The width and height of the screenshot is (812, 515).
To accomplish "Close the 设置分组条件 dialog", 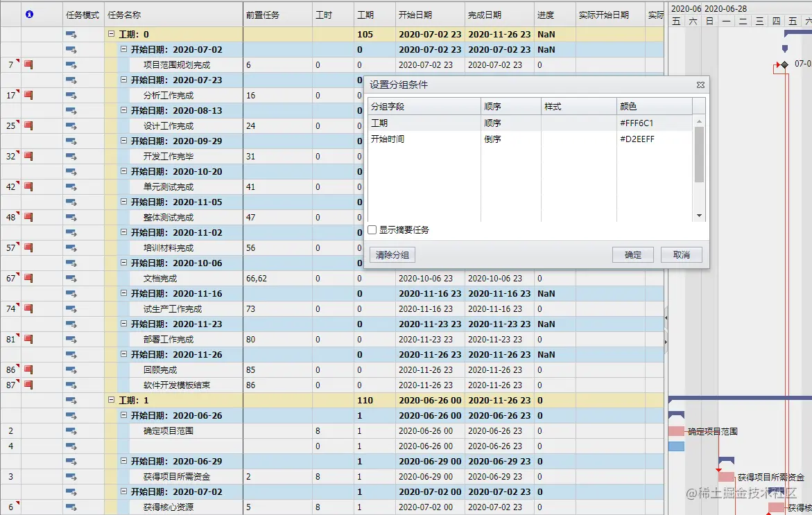I will coord(700,85).
